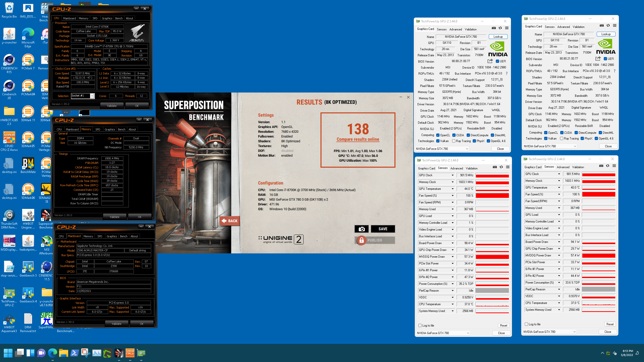This screenshot has width=644, height=362.
Task: Click refresh icon in right GPU-Z Graphics Card window
Action: point(608,25)
